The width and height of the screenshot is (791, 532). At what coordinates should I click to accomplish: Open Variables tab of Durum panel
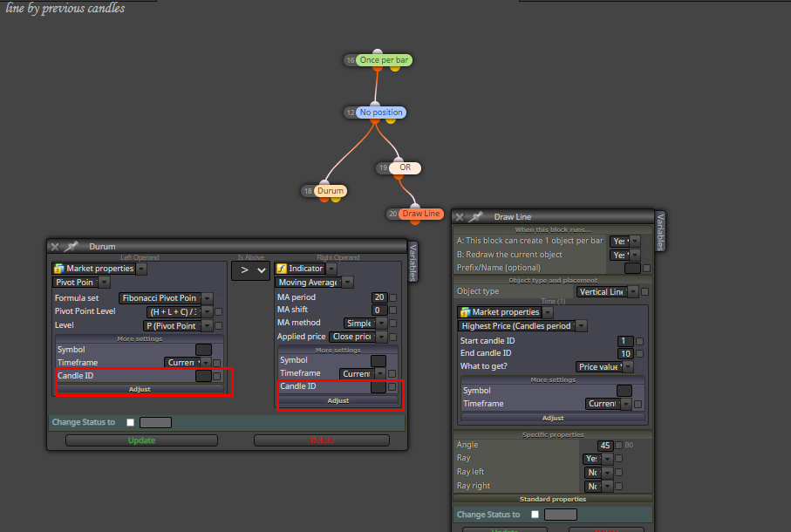coord(413,262)
